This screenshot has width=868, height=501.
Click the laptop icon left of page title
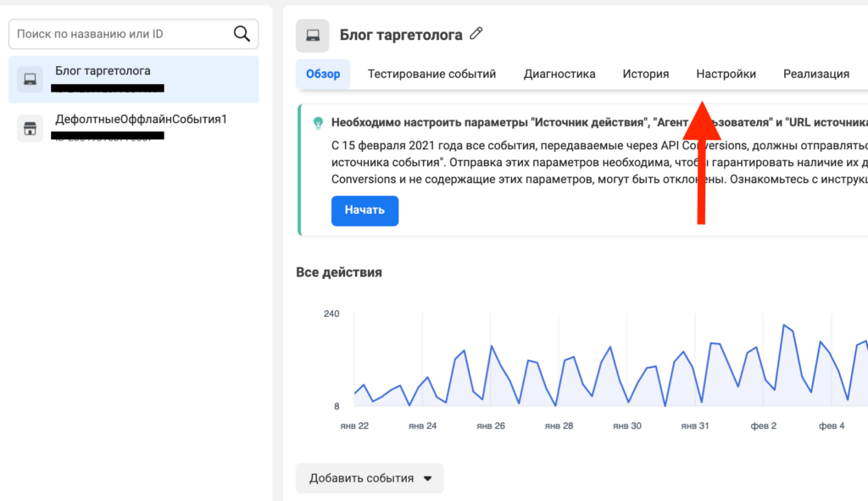tap(312, 36)
